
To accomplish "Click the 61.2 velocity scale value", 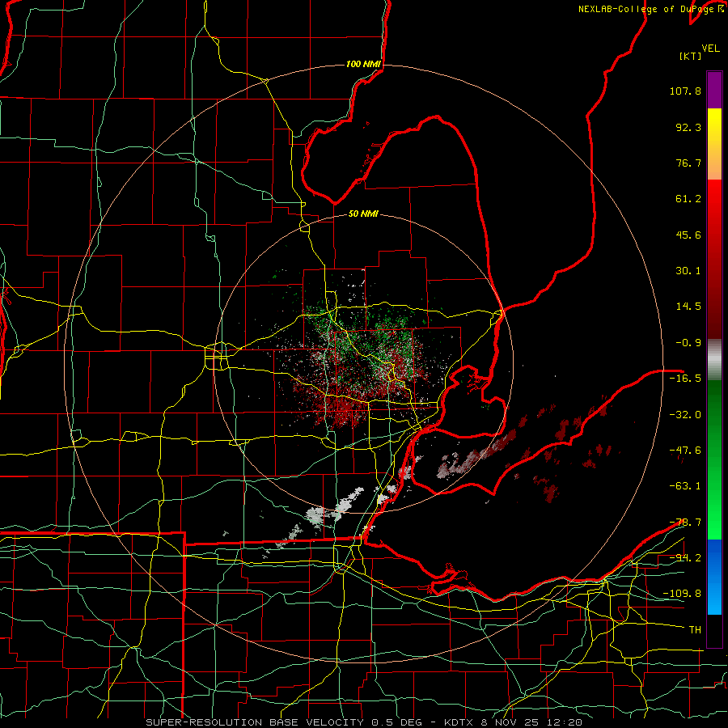I will tap(688, 199).
